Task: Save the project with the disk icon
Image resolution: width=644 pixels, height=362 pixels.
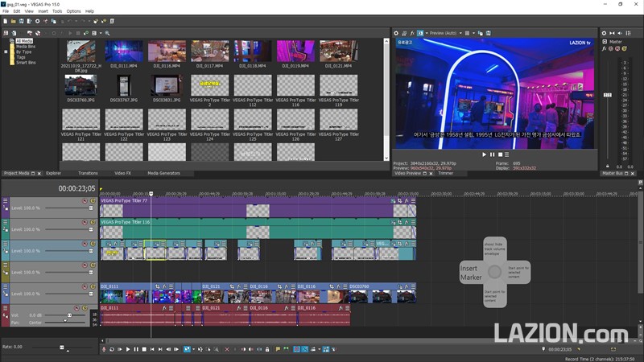Action: point(22,21)
